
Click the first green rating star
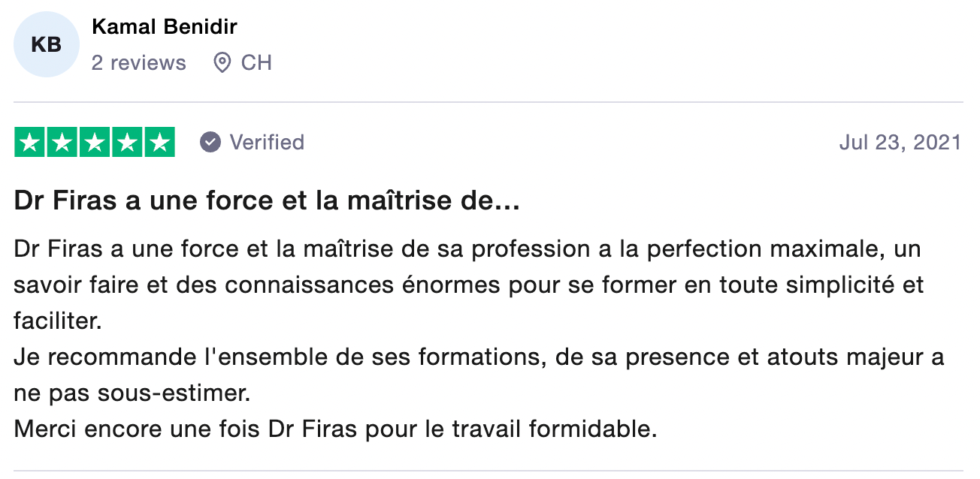click(30, 143)
